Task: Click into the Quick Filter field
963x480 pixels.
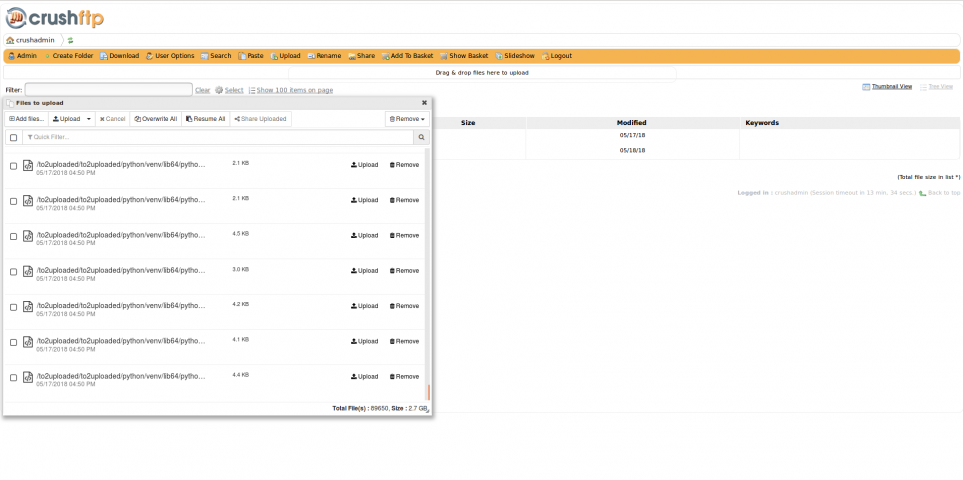Action: tap(218, 137)
